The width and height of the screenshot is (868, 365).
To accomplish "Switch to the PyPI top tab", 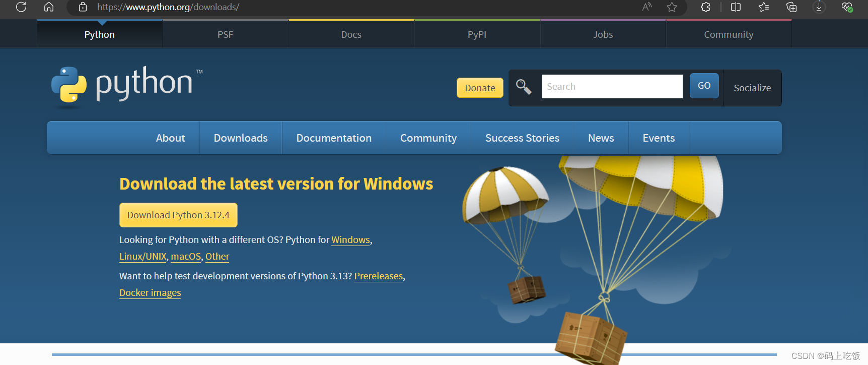I will coord(477,34).
